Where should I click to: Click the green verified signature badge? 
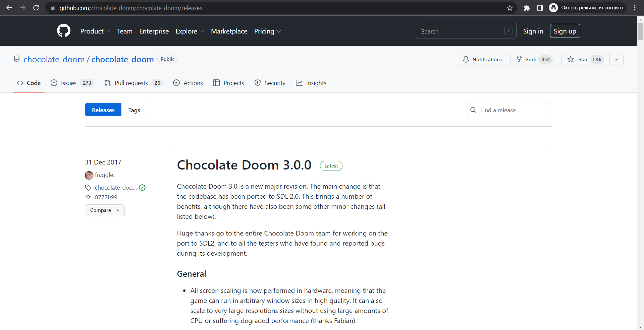[142, 188]
